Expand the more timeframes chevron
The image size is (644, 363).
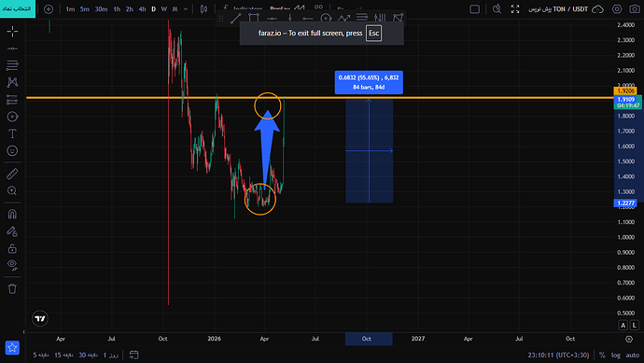(186, 9)
